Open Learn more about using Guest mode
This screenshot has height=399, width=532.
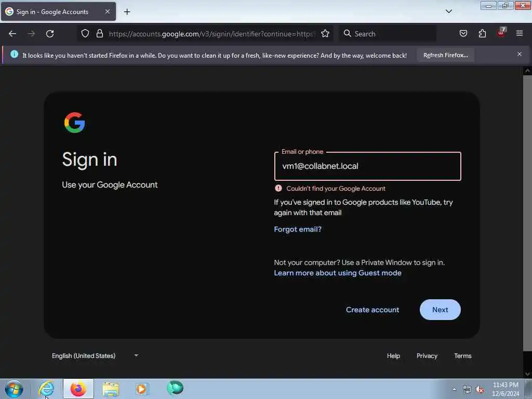click(x=338, y=273)
